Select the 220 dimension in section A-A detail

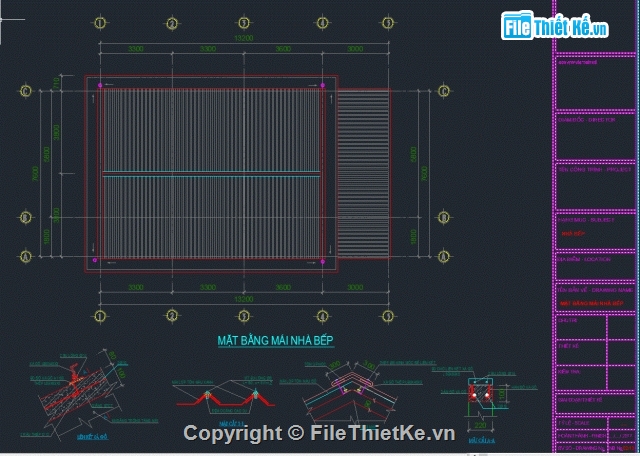(x=480, y=425)
